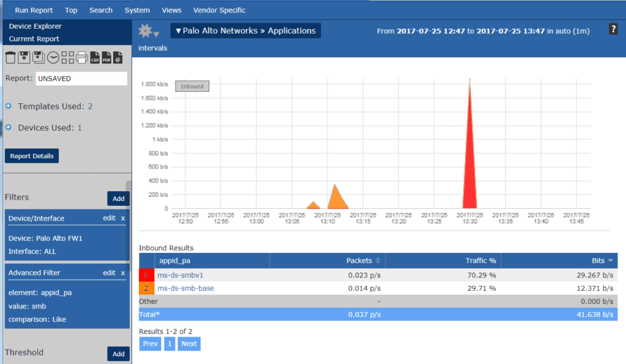The image size is (626, 364).
Task: Add a new filter
Action: [118, 198]
